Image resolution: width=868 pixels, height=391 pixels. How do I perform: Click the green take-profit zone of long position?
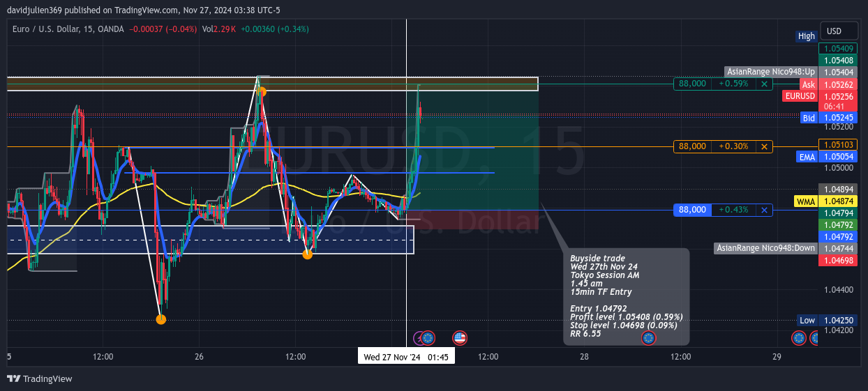(472, 146)
